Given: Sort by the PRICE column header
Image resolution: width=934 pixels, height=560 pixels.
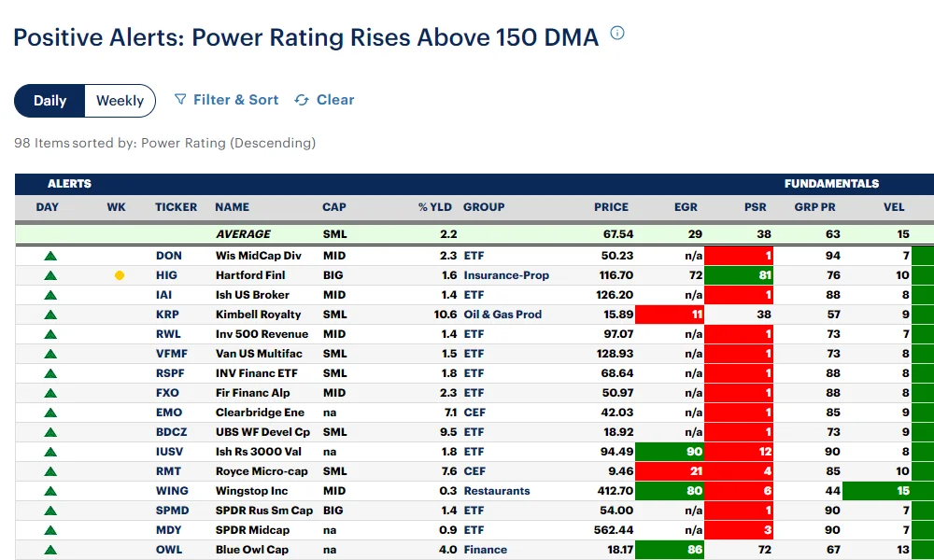Looking at the screenshot, I should click(x=611, y=207).
